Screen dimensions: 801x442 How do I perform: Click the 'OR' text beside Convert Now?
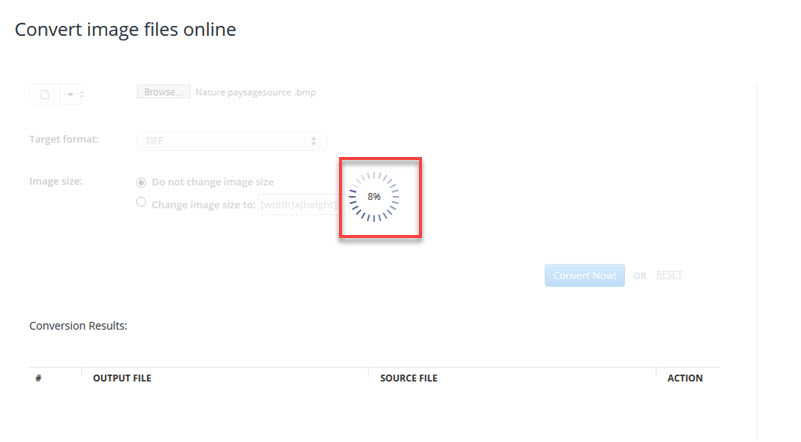click(x=640, y=276)
